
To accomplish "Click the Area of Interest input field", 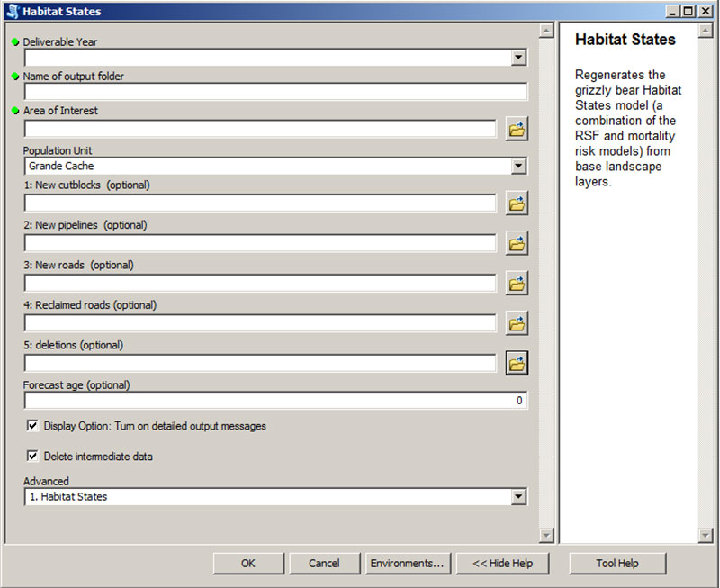I will click(260, 129).
